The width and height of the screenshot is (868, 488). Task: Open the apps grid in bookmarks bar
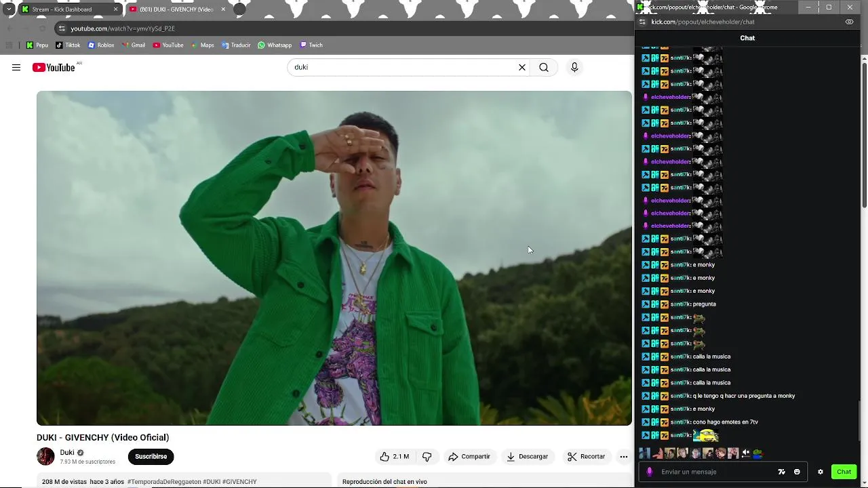9,45
